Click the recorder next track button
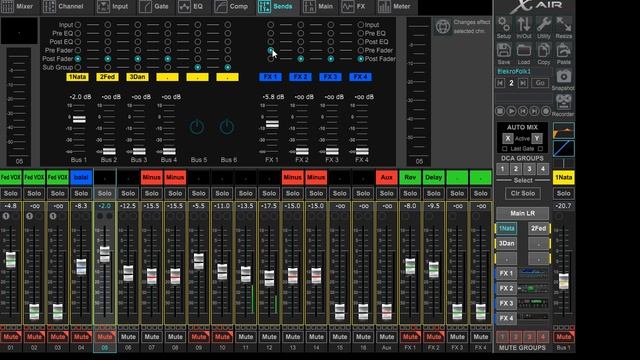 pyautogui.click(x=534, y=111)
